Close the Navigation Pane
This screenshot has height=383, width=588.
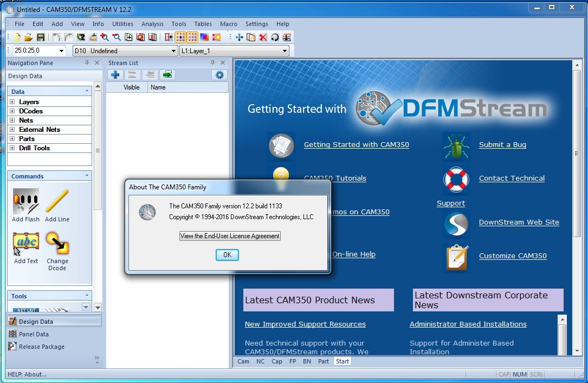point(97,63)
